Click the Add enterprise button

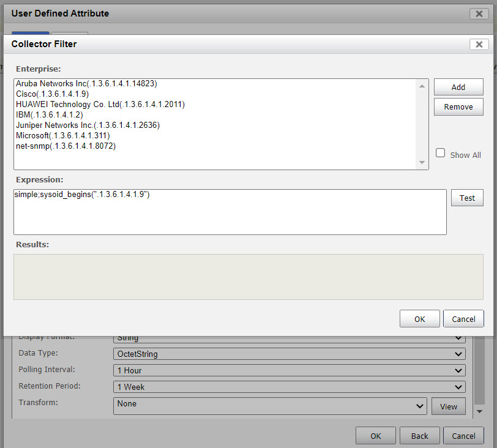tap(458, 87)
